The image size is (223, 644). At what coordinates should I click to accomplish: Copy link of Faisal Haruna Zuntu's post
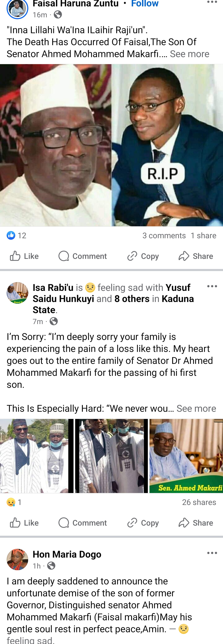(x=143, y=256)
